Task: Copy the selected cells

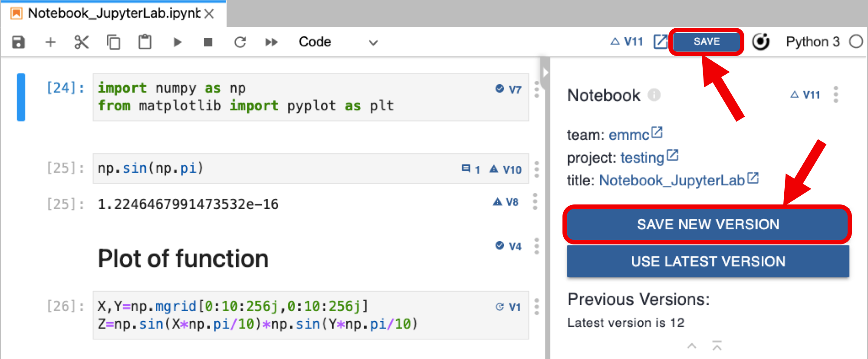Action: 113,42
